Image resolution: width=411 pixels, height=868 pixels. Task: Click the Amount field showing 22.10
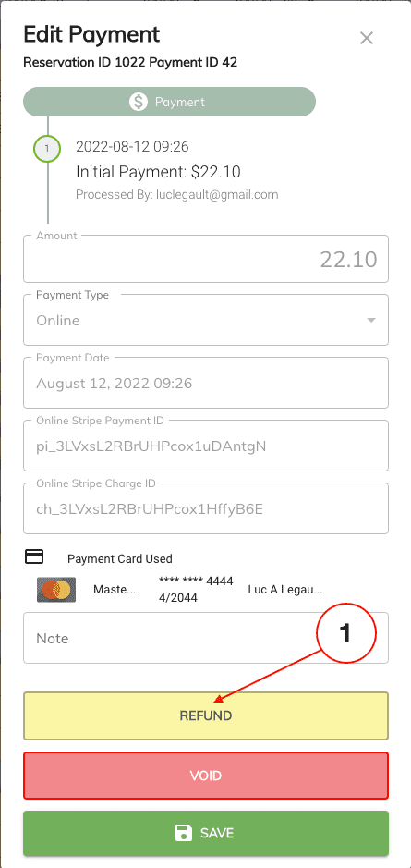[206, 259]
